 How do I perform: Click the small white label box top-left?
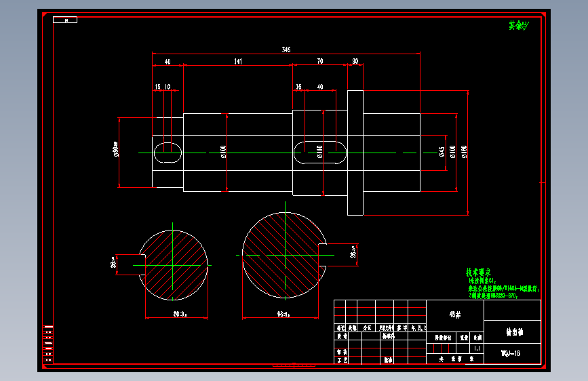[65, 20]
